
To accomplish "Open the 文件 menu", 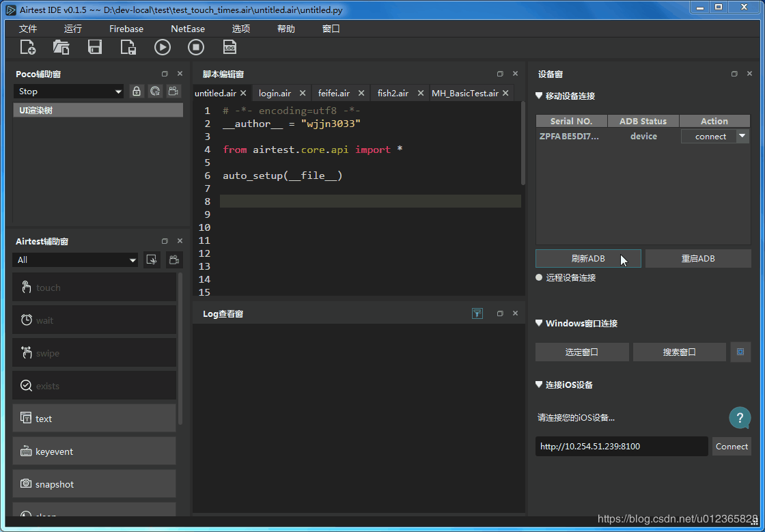I will coord(28,29).
